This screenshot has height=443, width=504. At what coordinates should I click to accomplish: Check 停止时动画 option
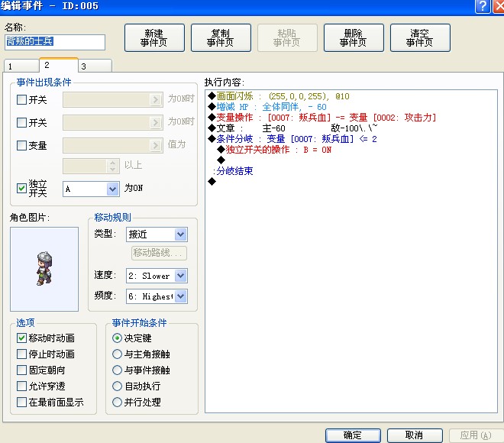[x=21, y=354]
